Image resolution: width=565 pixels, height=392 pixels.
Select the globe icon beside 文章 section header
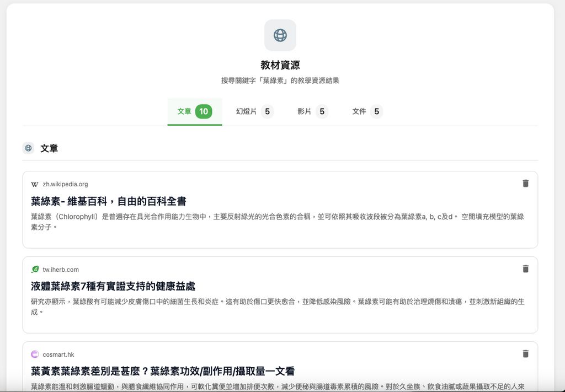point(28,148)
